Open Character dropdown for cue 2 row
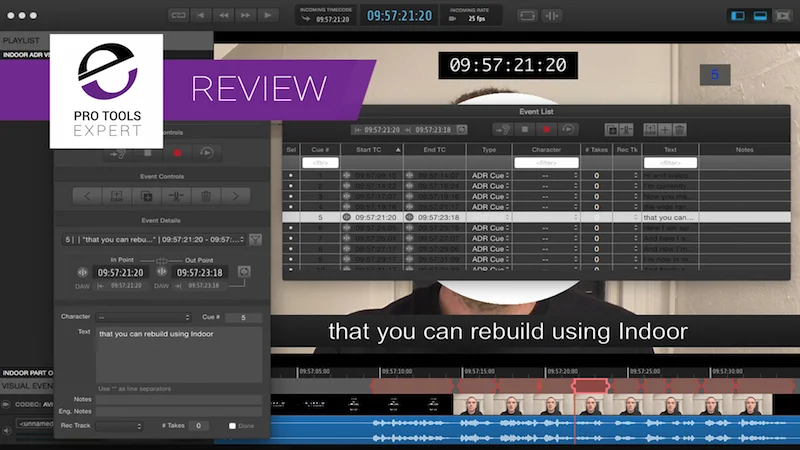This screenshot has width=800, height=450. click(546, 186)
